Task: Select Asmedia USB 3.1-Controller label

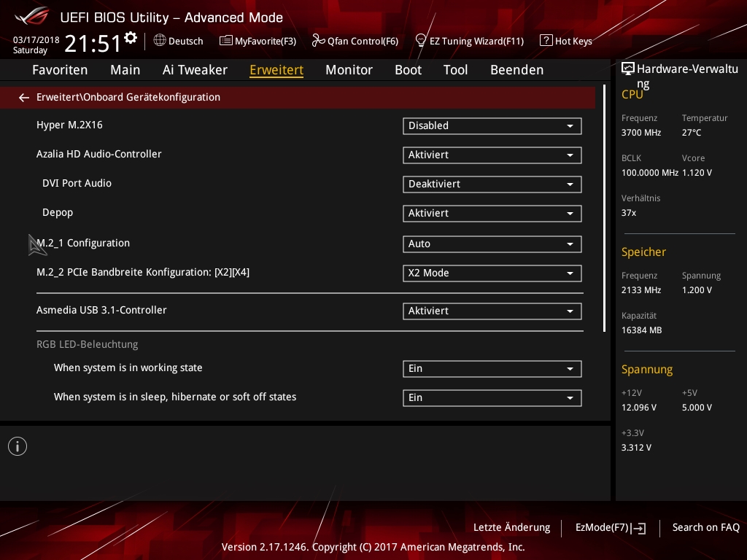Action: 101,310
